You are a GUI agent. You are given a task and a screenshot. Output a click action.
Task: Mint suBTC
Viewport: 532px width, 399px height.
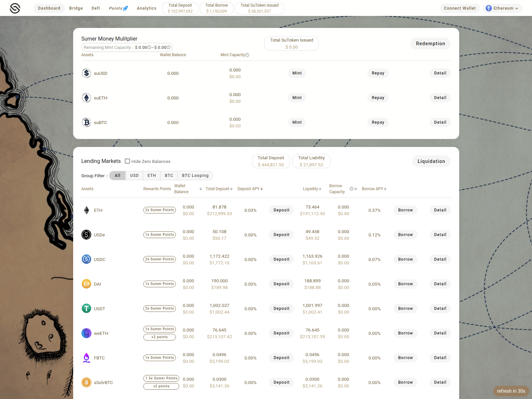(x=297, y=122)
